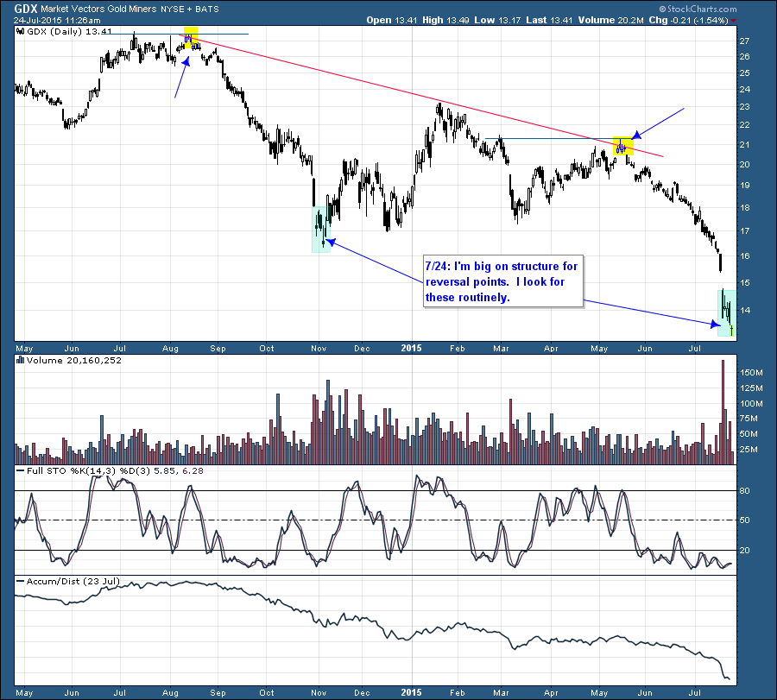The width and height of the screenshot is (777, 700).
Task: Click the GDX ticker symbol in header
Action: click(14, 8)
